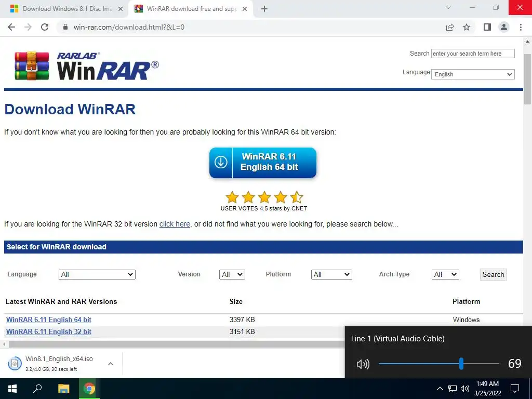Download WinRAR 6.11 English 64 bit button

263,163
